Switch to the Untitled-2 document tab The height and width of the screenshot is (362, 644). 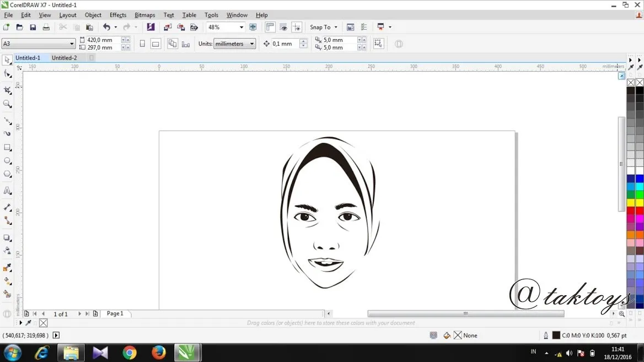pos(65,58)
